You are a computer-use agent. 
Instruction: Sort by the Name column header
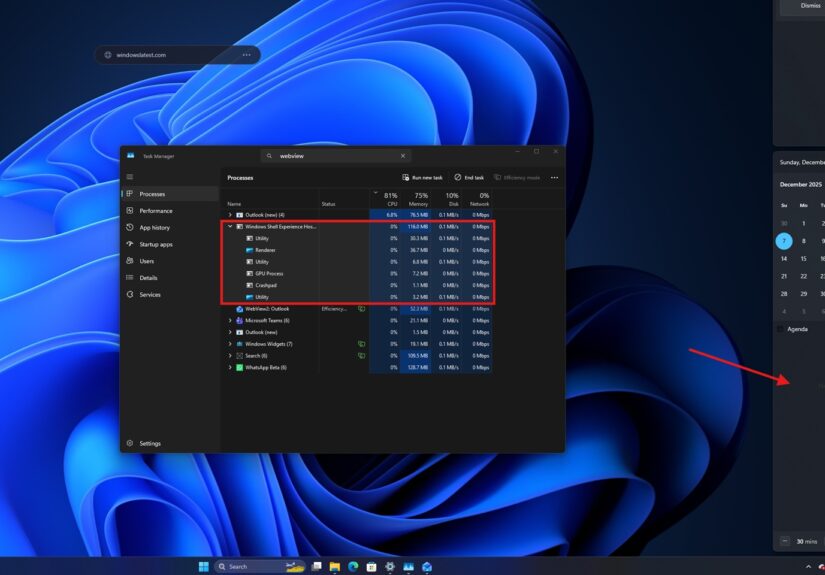click(270, 199)
